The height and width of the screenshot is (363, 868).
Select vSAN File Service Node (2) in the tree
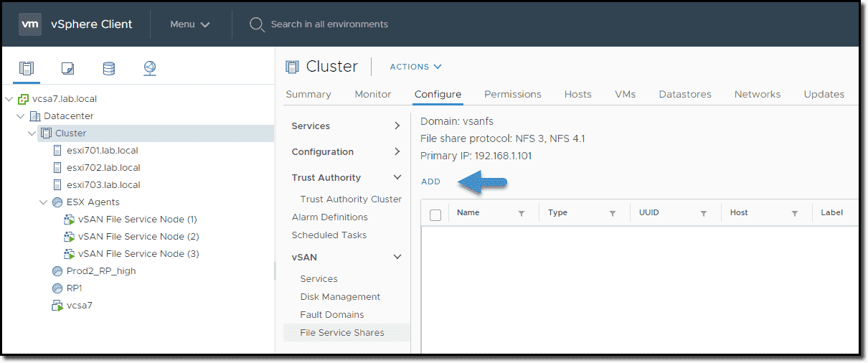pos(138,237)
